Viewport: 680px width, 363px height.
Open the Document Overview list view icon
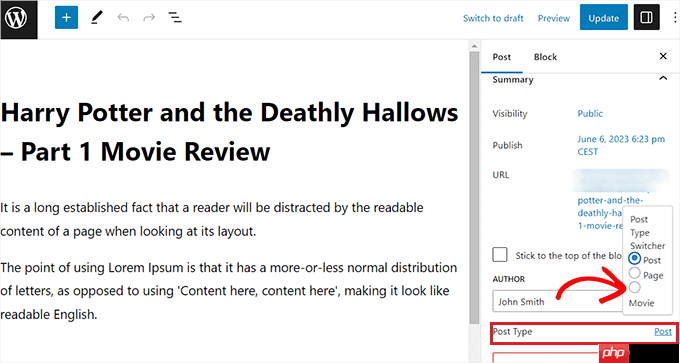[175, 18]
